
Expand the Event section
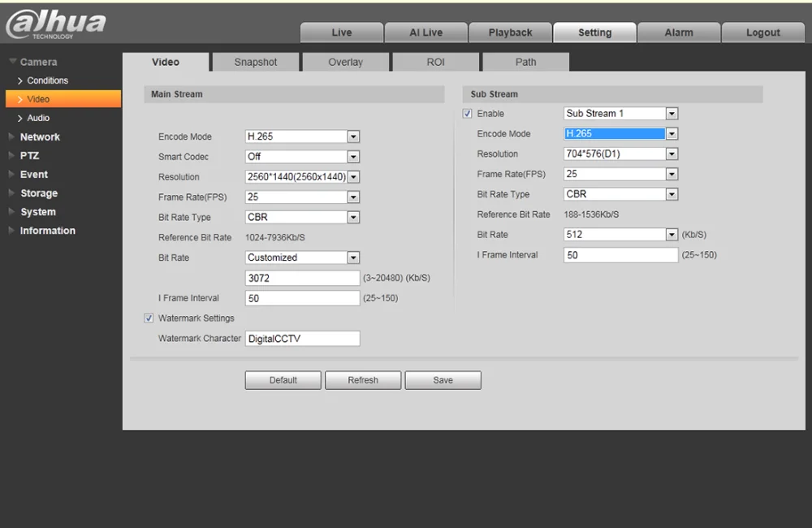(x=28, y=174)
